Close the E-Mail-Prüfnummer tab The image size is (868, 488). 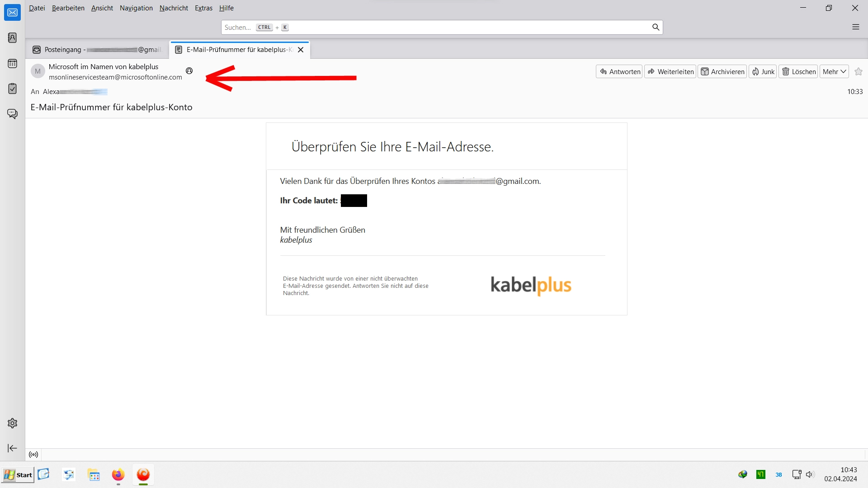301,50
